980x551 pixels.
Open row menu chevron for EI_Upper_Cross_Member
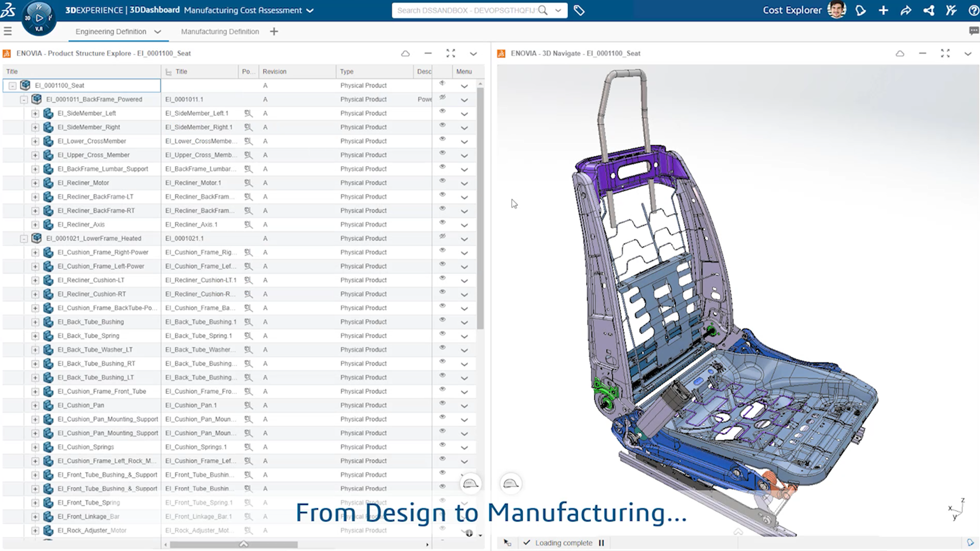click(x=464, y=156)
